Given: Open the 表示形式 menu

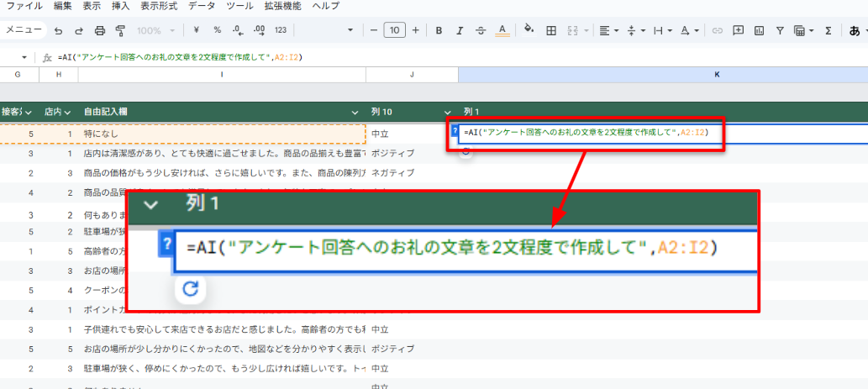Looking at the screenshot, I should click(159, 7).
